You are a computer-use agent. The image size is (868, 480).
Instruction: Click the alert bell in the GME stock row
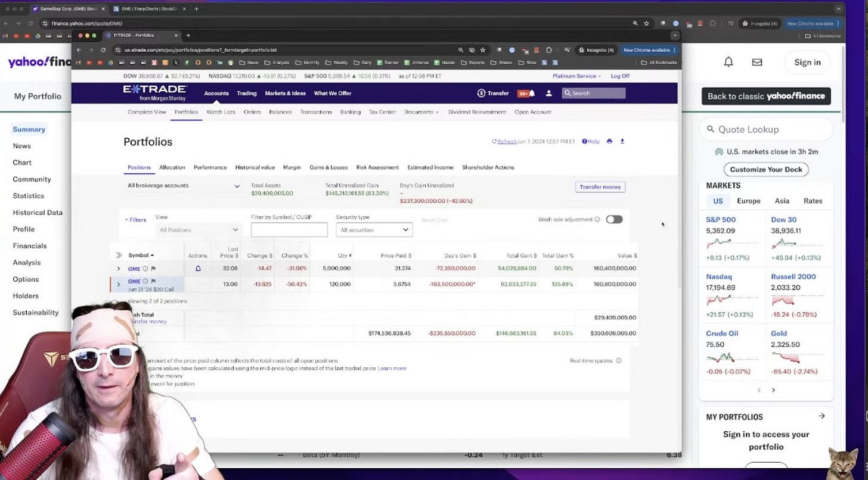click(x=198, y=269)
